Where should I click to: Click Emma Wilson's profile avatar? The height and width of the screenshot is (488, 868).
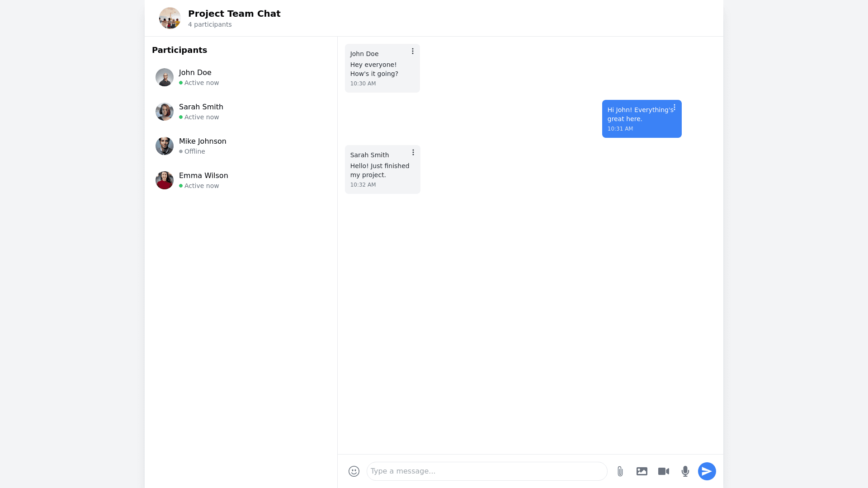(x=165, y=180)
